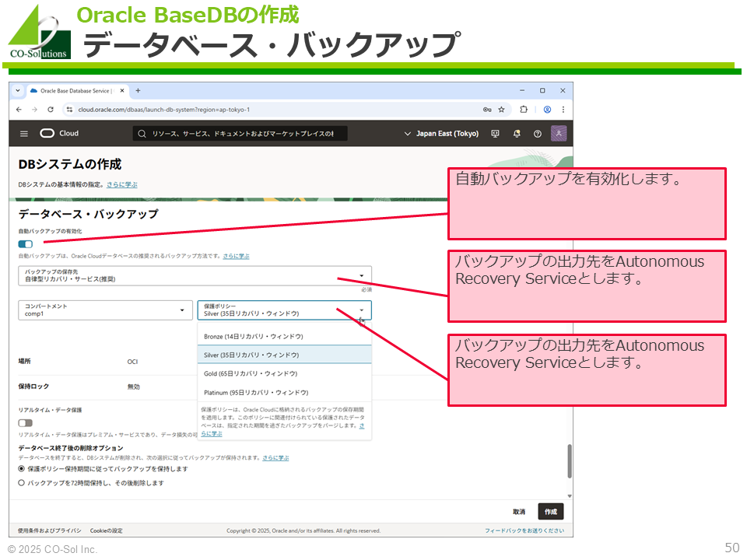This screenshot has width=747, height=560.
Task: Open the notifications bell icon
Action: click(517, 134)
